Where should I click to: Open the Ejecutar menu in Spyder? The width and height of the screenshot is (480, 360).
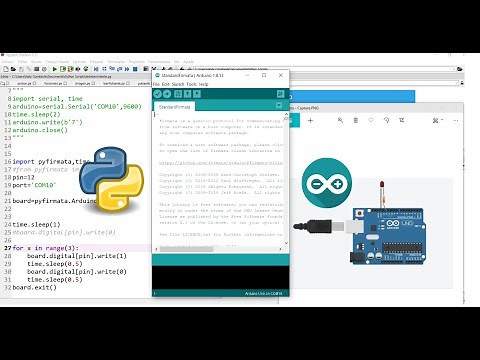79,62
